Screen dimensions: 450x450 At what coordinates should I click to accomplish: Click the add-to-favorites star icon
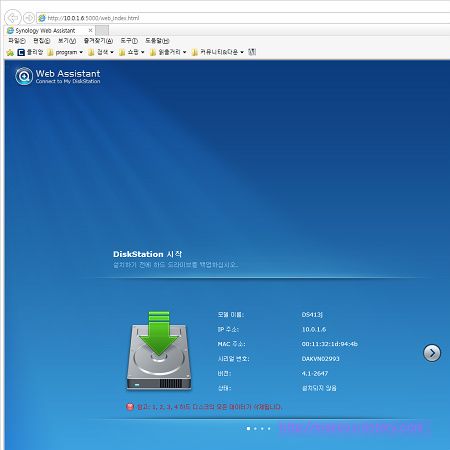pos(10,52)
